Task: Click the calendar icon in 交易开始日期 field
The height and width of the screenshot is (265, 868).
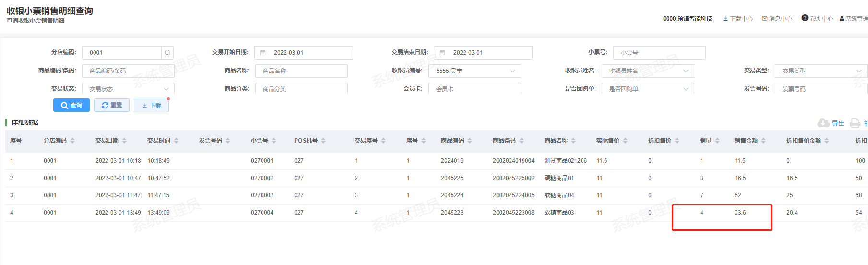Action: (x=263, y=53)
